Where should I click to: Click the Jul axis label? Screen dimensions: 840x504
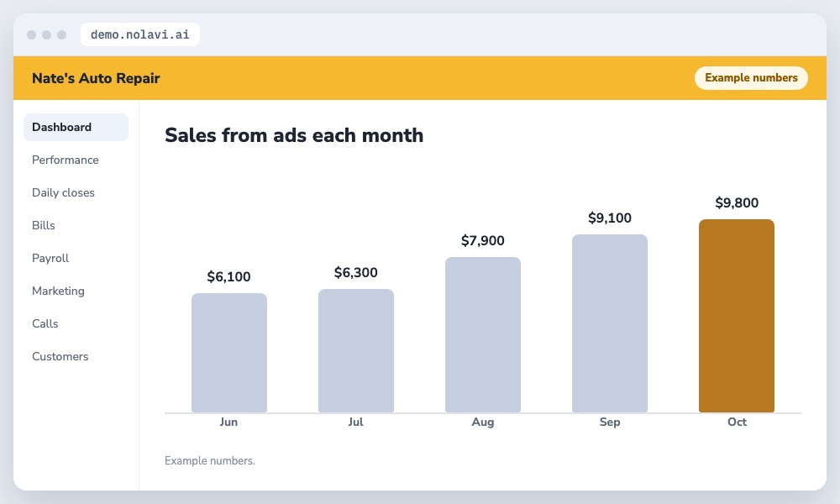(x=355, y=422)
